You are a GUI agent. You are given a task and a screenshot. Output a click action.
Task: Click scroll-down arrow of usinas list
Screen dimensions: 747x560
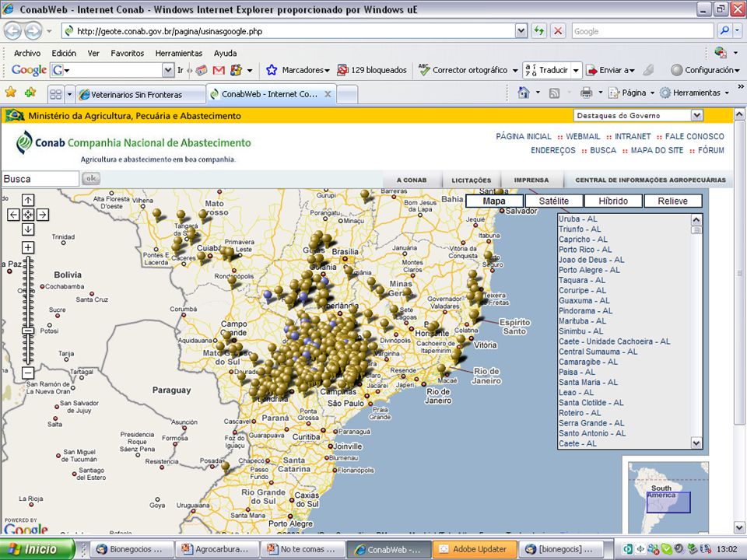click(x=696, y=443)
